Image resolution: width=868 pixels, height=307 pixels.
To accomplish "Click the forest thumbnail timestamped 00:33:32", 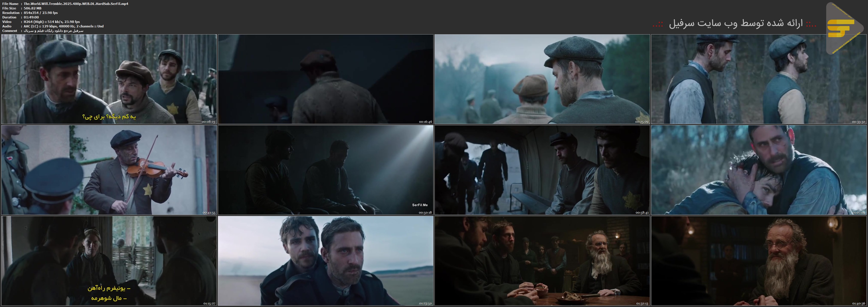I will point(758,79).
